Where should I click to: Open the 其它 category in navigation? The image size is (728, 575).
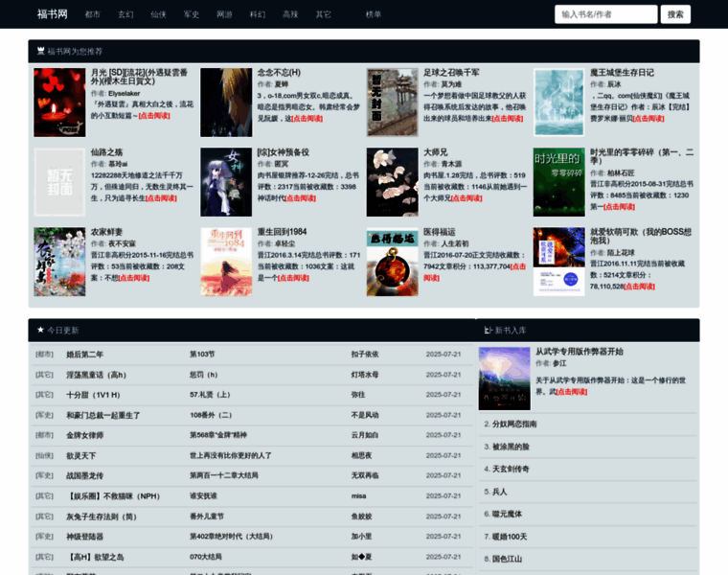323,14
